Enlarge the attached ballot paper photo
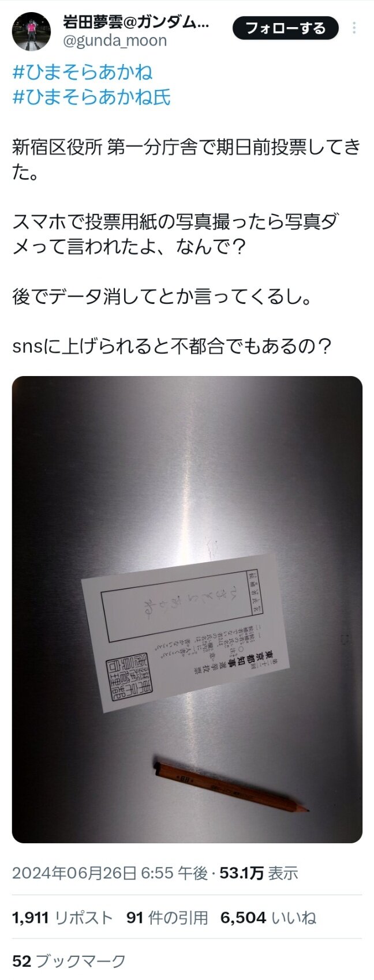Image resolution: width=374 pixels, height=980 pixels. click(x=187, y=609)
